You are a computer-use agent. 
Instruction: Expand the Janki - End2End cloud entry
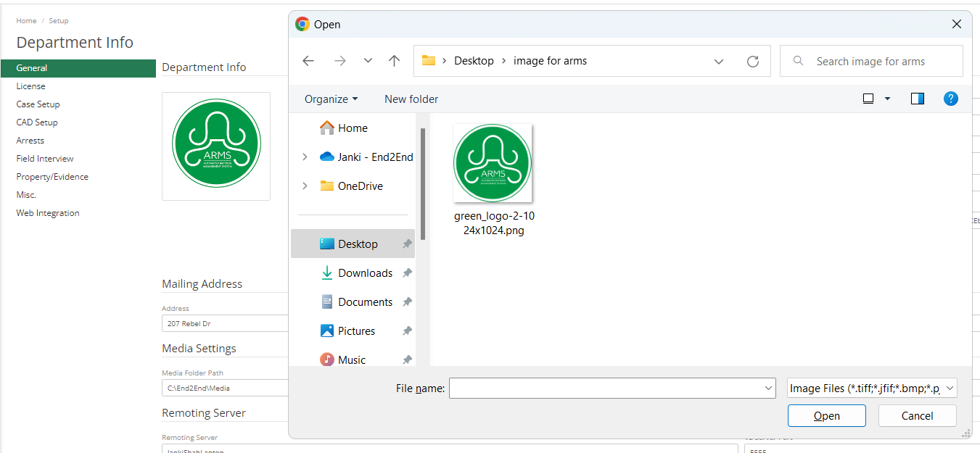(x=304, y=157)
